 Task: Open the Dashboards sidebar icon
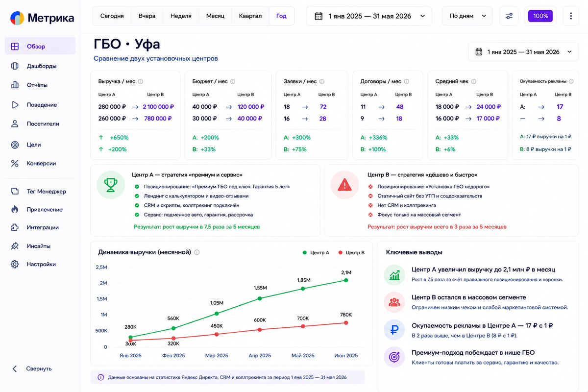tap(15, 66)
